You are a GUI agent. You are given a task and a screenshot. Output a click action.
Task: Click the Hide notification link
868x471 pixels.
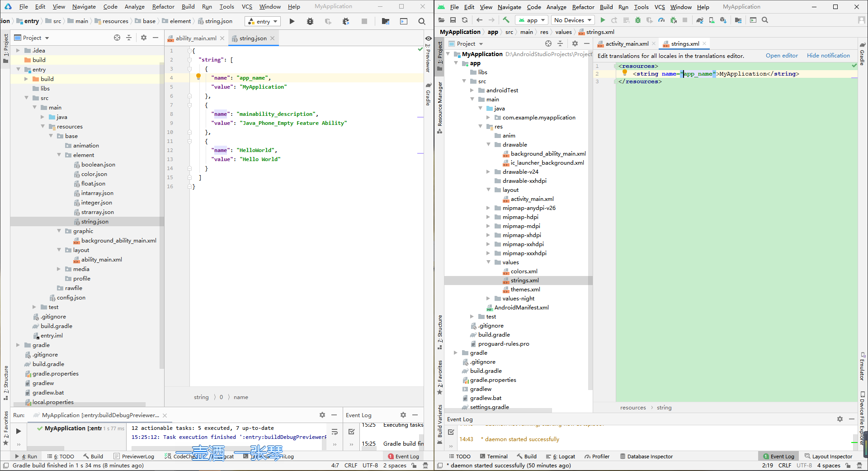point(828,56)
